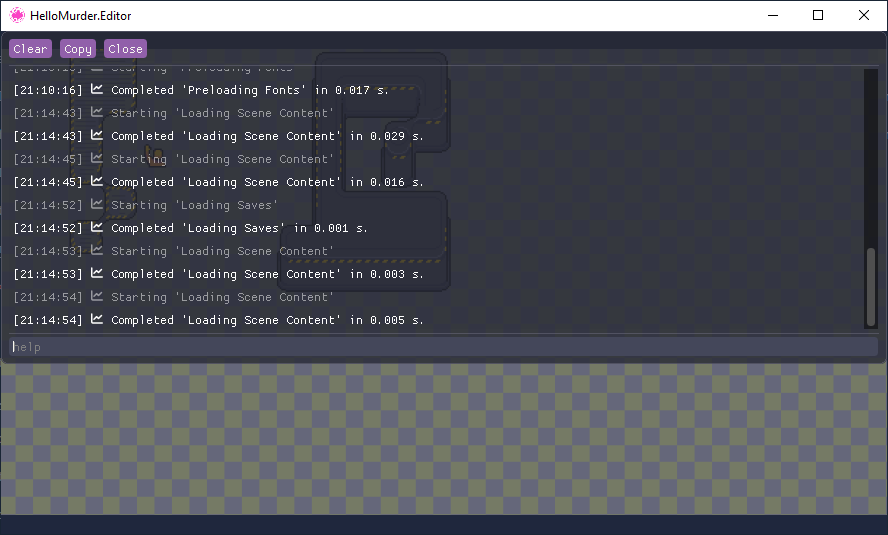The height and width of the screenshot is (535, 888).
Task: Click the [21:14:54] Starting 'Loading Scene Content' line
Action: (x=222, y=297)
